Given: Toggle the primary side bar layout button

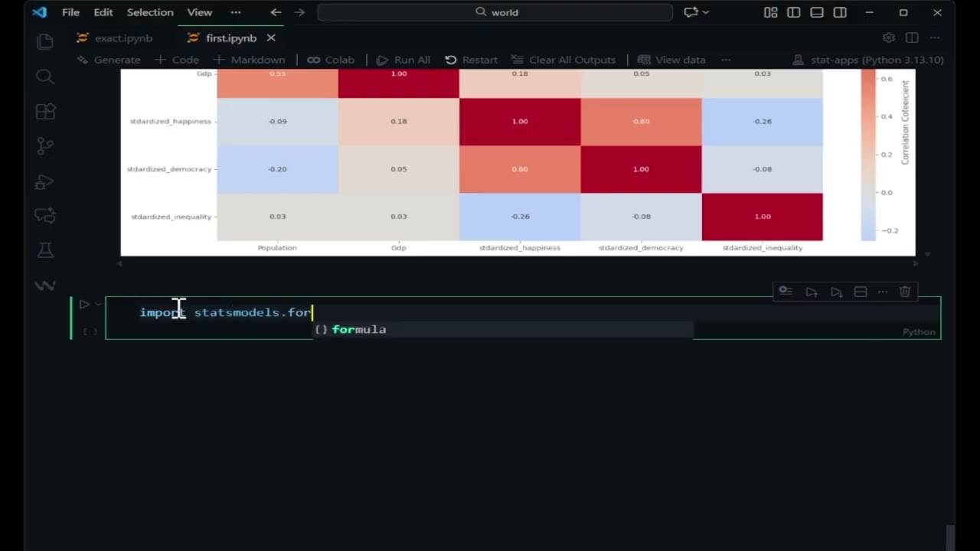Looking at the screenshot, I should (x=794, y=12).
